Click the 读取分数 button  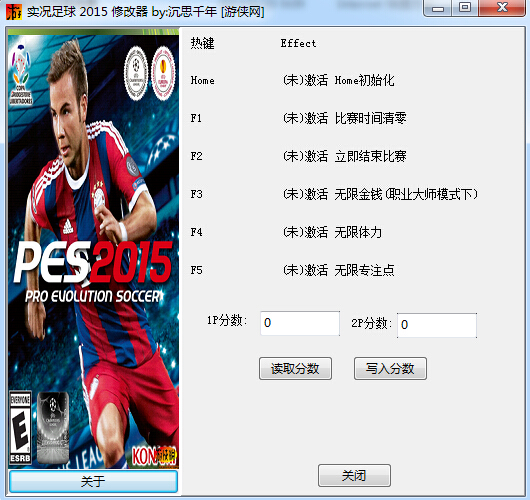click(x=295, y=368)
